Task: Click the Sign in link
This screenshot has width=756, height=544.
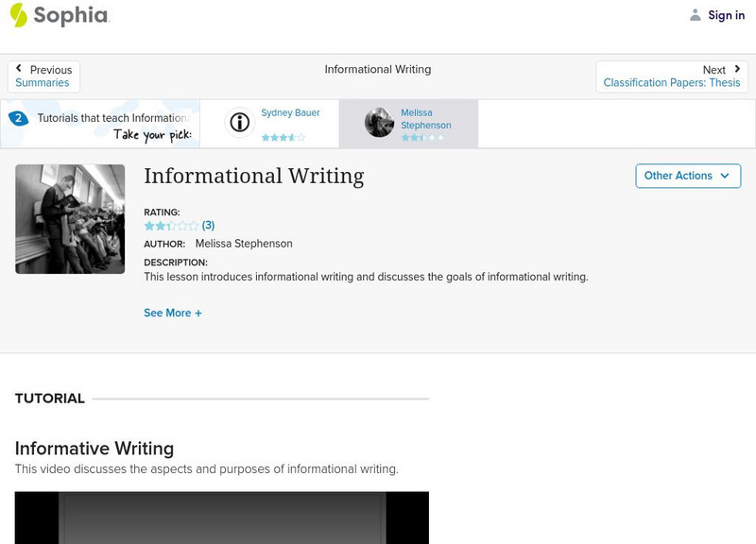Action: pos(725,15)
